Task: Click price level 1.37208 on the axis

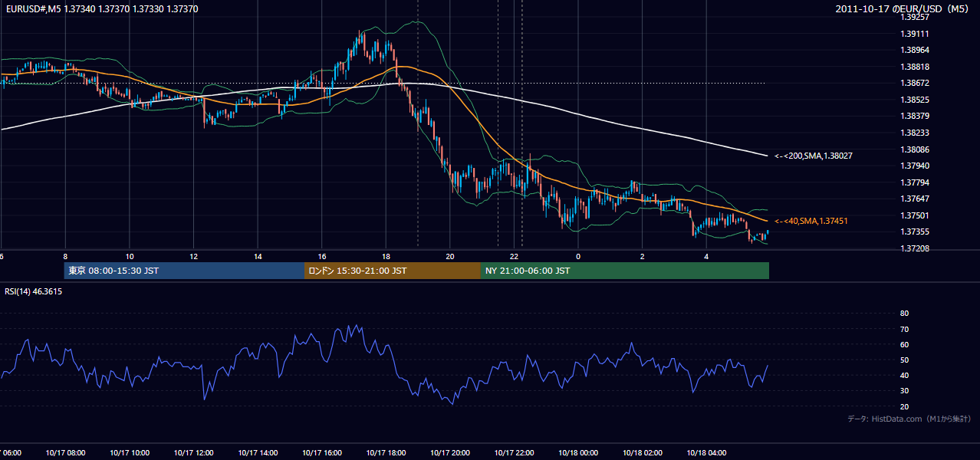Action: point(914,248)
